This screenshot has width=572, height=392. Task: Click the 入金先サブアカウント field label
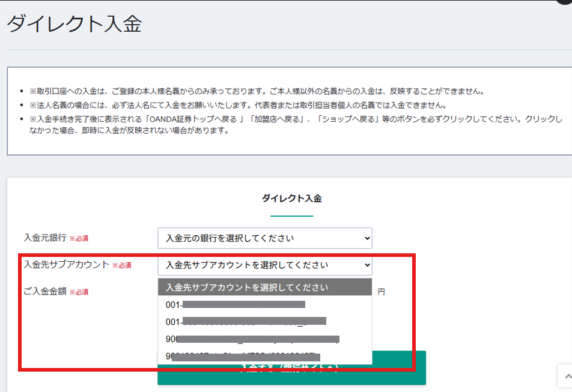[66, 265]
